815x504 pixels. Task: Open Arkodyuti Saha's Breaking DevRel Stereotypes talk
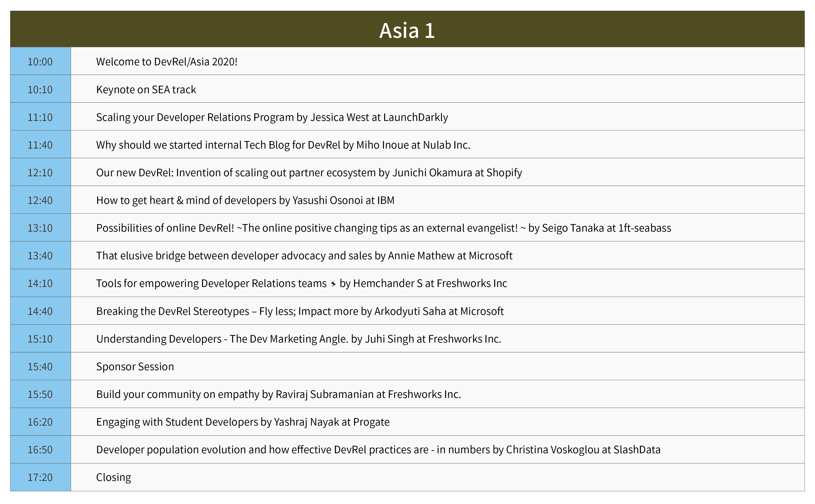[300, 311]
